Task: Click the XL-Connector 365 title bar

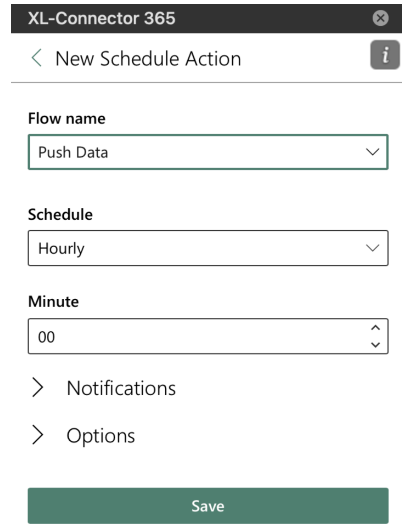Action: (102, 19)
